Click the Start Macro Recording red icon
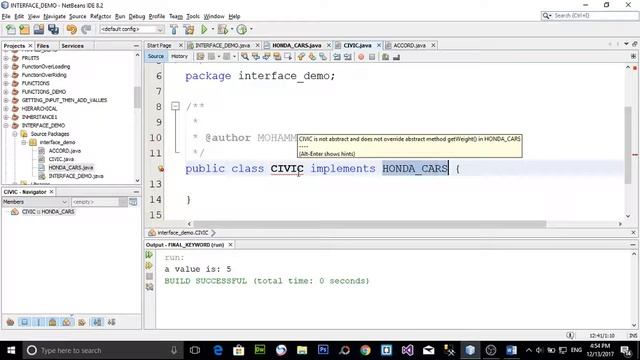The image size is (640, 360). [x=361, y=57]
